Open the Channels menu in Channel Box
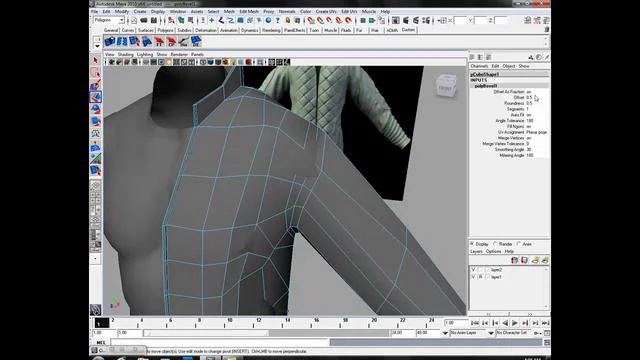 pyautogui.click(x=479, y=66)
